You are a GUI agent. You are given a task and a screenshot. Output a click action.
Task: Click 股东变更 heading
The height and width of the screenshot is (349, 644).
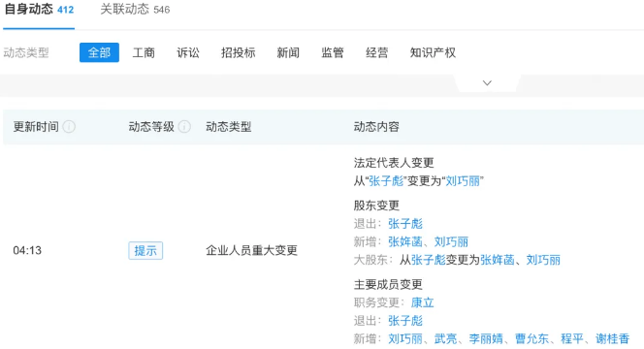tap(376, 206)
